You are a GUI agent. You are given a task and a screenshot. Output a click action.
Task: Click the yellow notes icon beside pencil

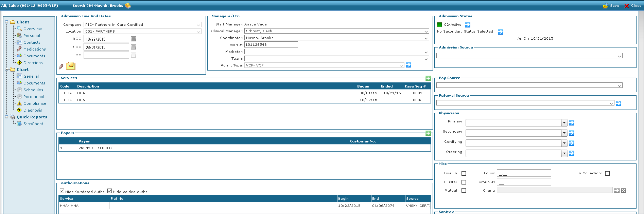(71, 65)
